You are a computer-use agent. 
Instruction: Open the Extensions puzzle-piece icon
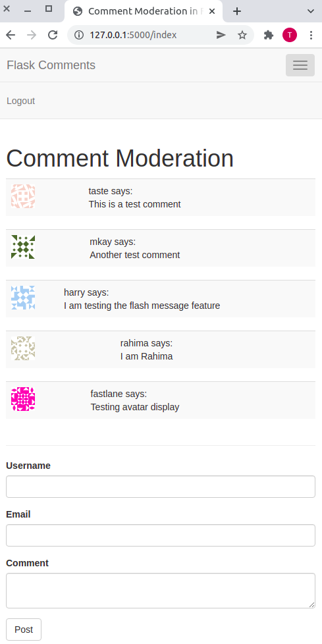(x=269, y=35)
